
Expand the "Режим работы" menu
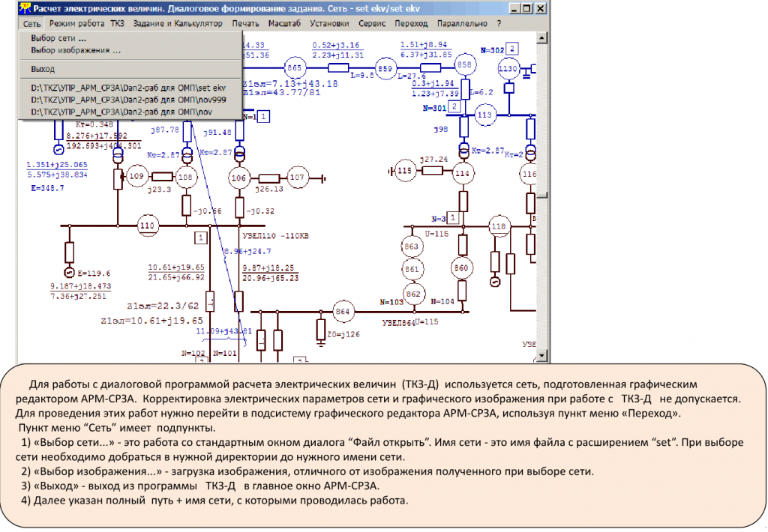pos(76,23)
